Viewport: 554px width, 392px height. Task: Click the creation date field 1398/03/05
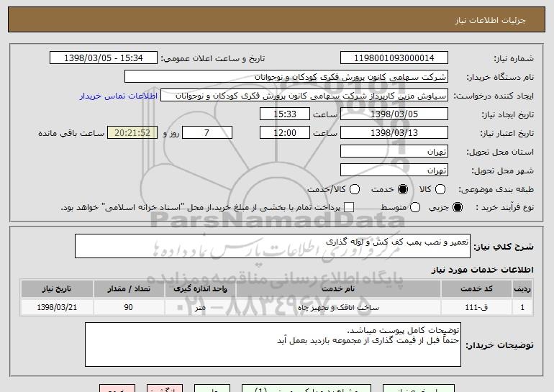click(394, 114)
